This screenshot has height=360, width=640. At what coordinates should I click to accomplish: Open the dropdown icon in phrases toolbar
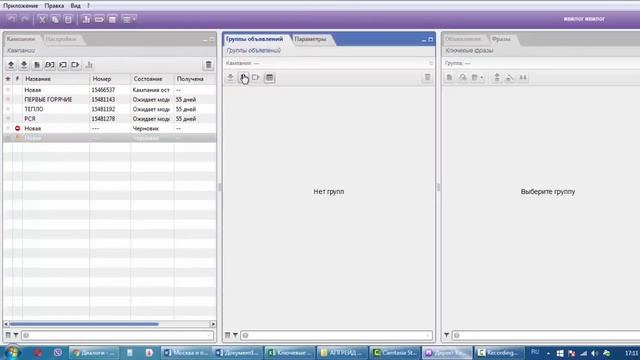click(477, 78)
